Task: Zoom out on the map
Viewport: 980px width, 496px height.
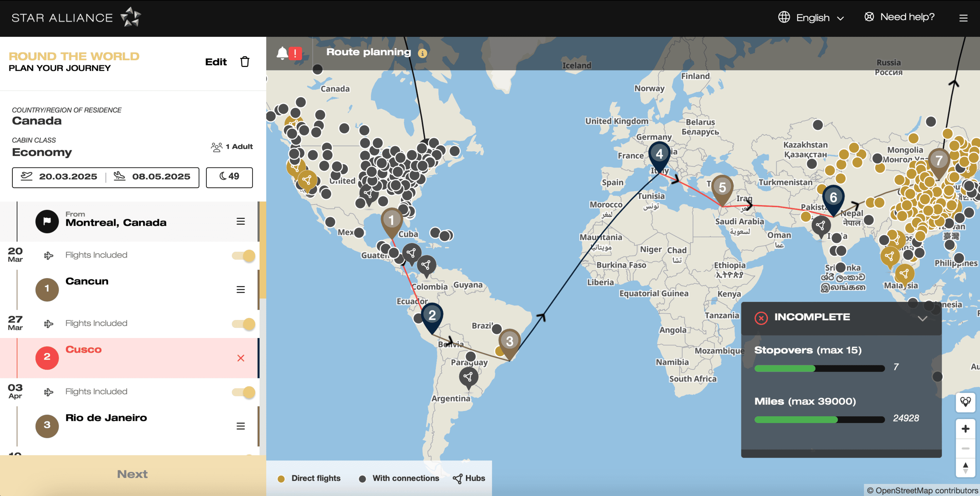Action: 965,449
